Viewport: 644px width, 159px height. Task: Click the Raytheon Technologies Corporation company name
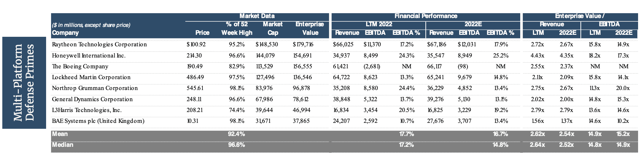point(99,44)
